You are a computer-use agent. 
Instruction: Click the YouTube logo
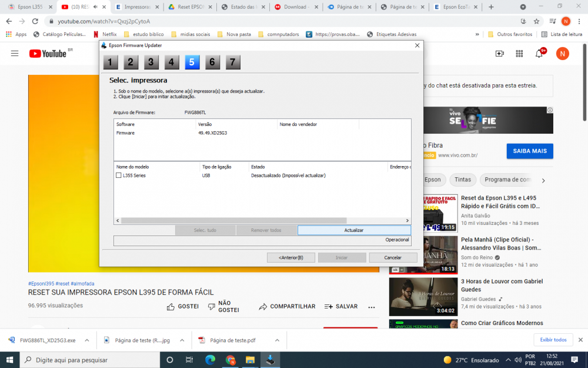48,54
